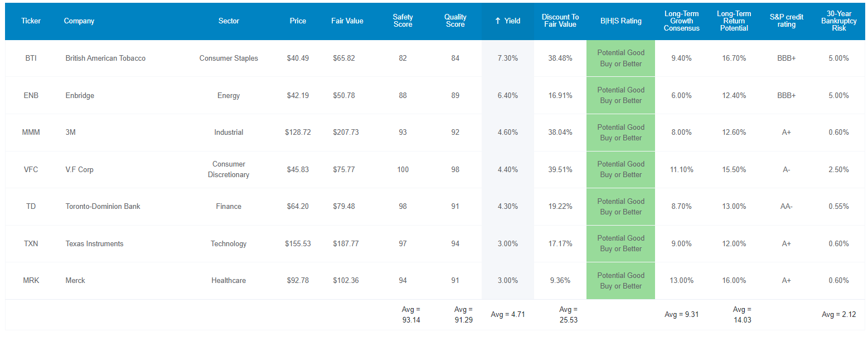868x337 pixels.
Task: Click Merck's Potential Good Buy rating
Action: point(620,281)
